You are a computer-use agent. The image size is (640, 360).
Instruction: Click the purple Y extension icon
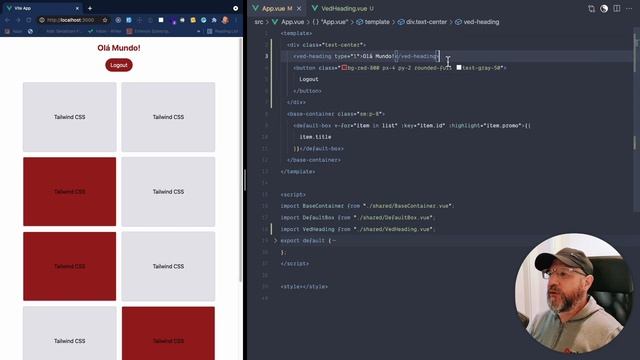[x=173, y=20]
